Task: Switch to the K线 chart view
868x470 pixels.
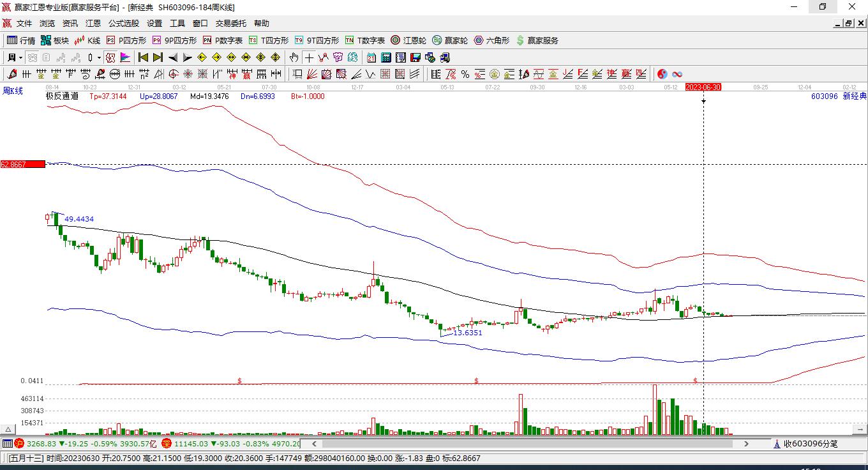Action: point(87,40)
